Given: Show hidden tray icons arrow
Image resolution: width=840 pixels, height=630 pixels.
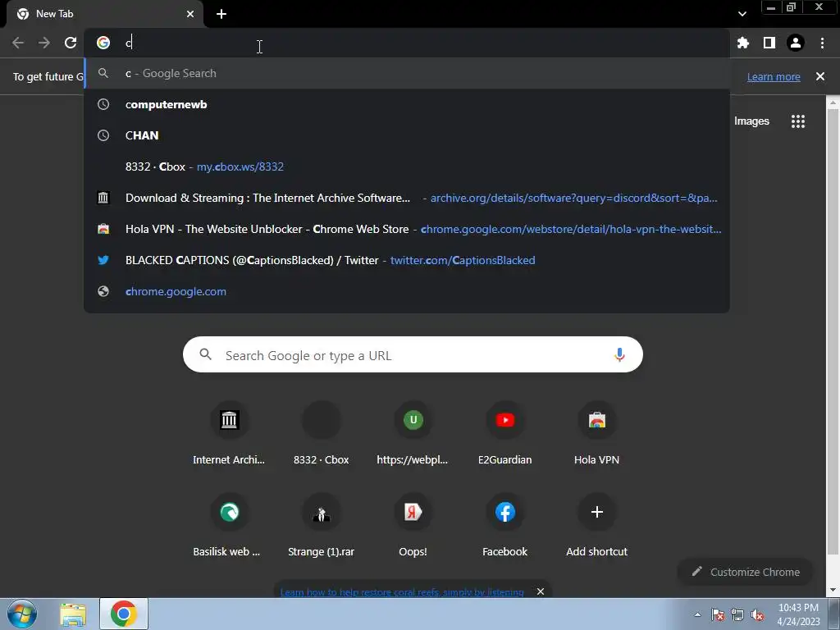Looking at the screenshot, I should click(697, 614).
